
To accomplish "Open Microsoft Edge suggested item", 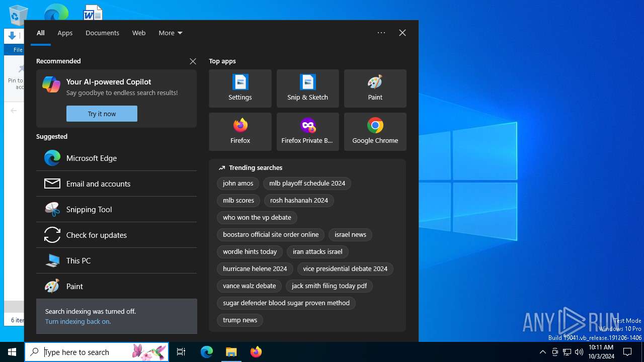I will [116, 158].
